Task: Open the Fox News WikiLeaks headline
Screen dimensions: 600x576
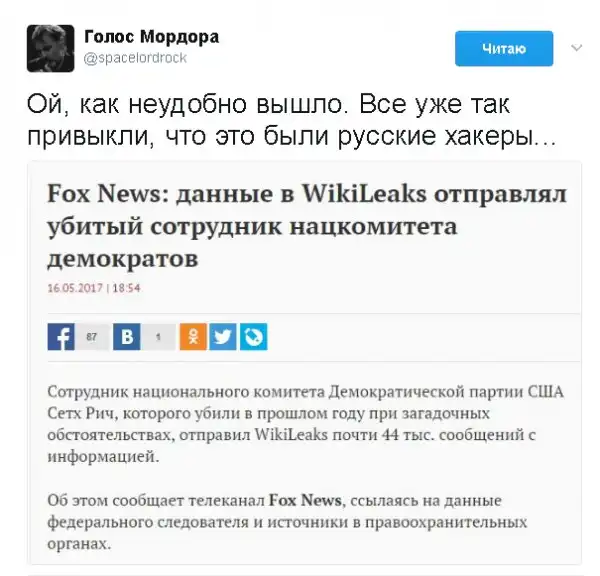Action: click(307, 226)
